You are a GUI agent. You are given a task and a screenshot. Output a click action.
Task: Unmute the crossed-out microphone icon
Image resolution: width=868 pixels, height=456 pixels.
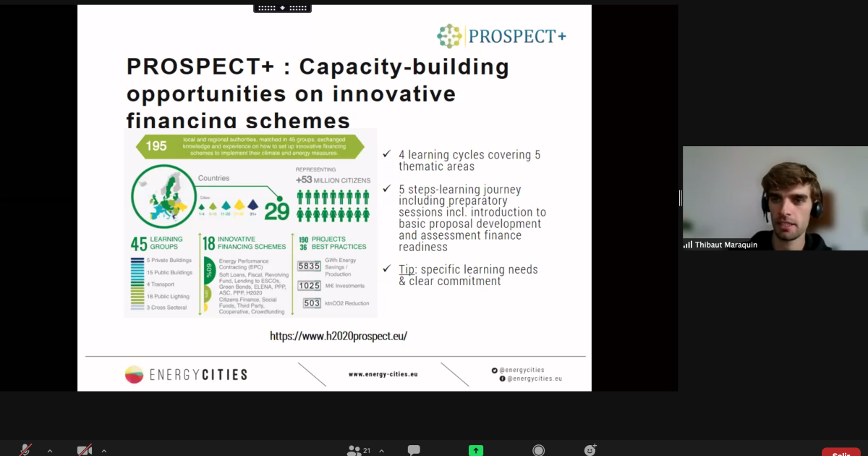point(26,450)
